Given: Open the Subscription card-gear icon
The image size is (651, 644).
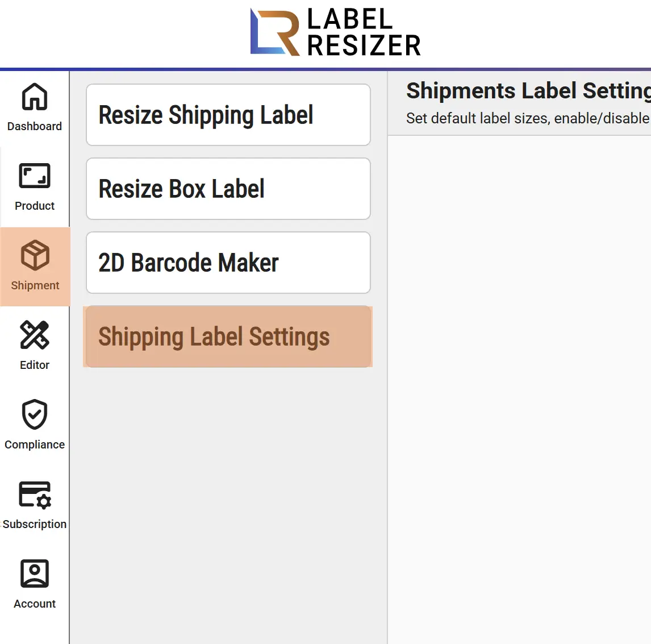Looking at the screenshot, I should coord(35,495).
